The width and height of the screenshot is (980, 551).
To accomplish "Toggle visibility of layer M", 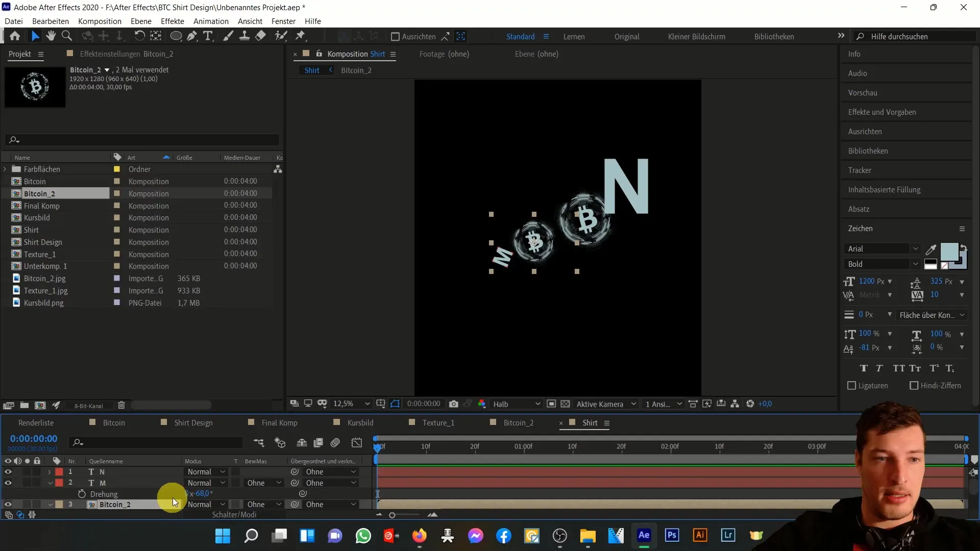I will pyautogui.click(x=8, y=483).
